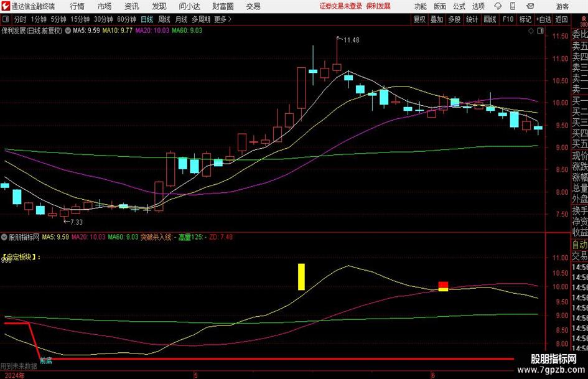Click the 标记 mark button
Image resolution: width=588 pixels, height=379 pixels.
(525, 19)
